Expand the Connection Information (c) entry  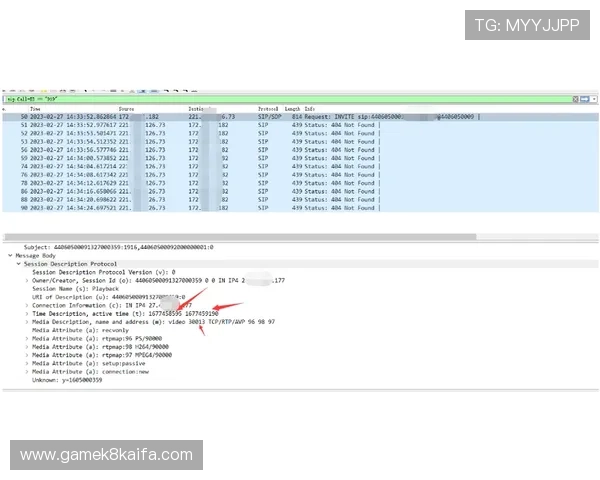coord(27,305)
